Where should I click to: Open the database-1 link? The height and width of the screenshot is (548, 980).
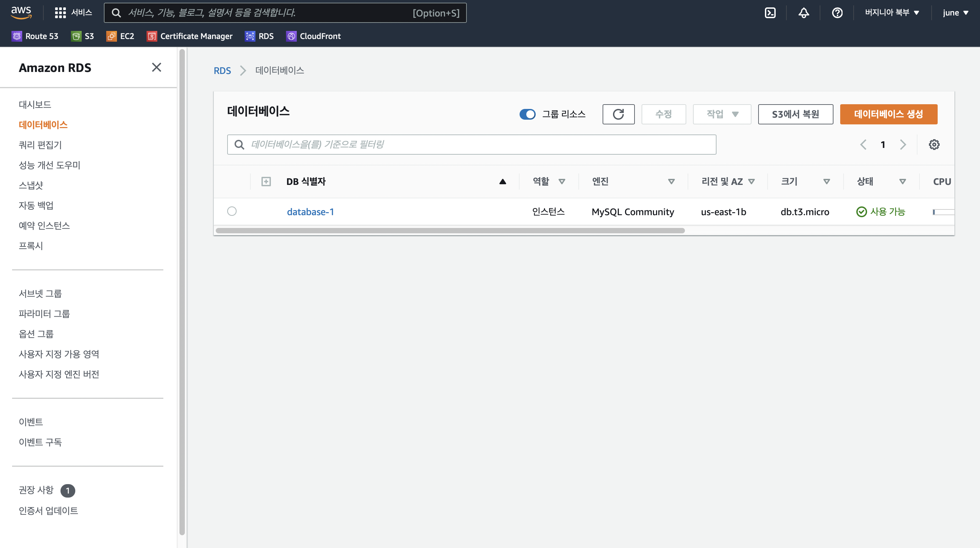coord(311,211)
